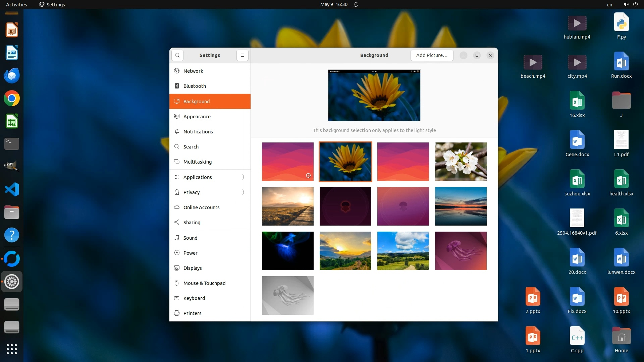Open Google Chrome from the dock
The height and width of the screenshot is (362, 644).
pyautogui.click(x=12, y=99)
